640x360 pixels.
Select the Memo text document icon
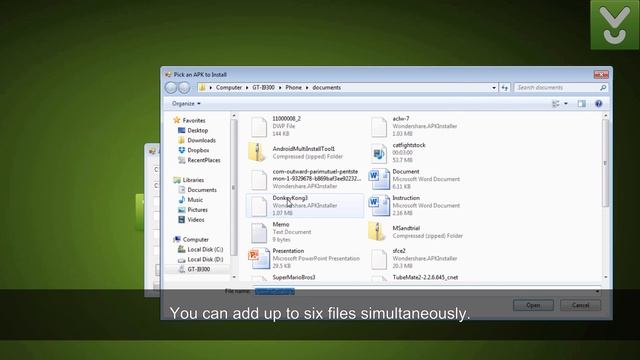pos(259,232)
